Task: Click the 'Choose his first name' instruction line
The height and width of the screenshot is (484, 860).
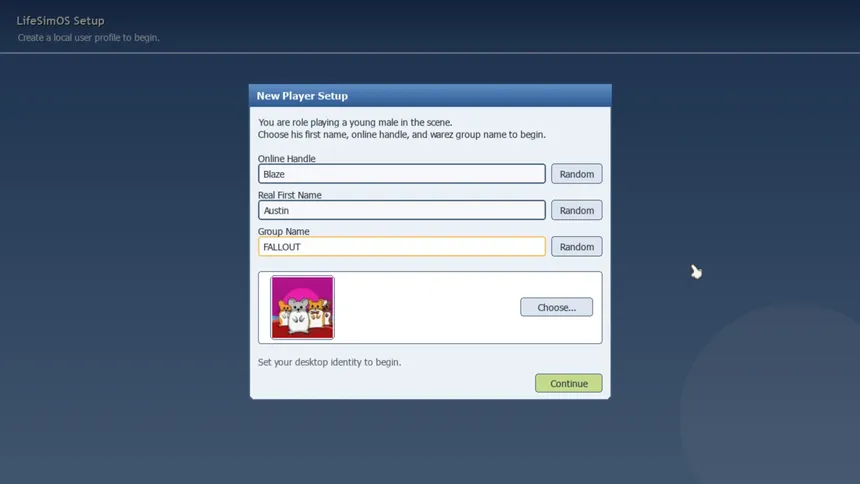Action: tap(401, 134)
